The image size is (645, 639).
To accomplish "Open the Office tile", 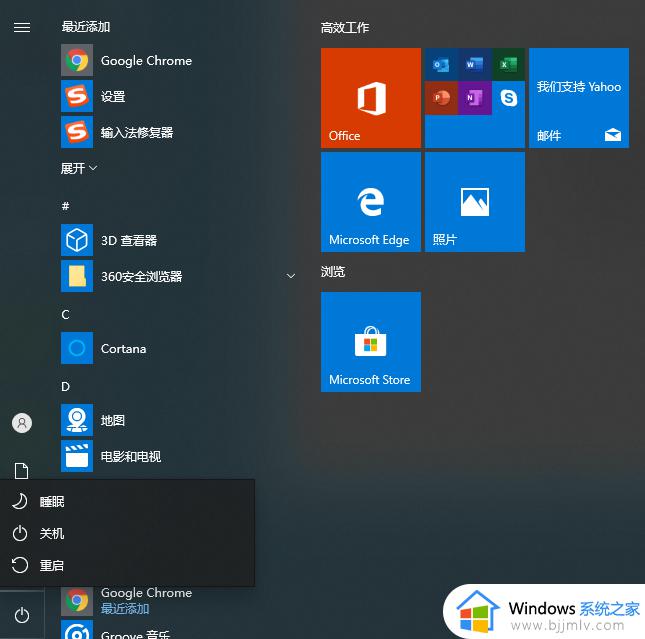I will 371,98.
